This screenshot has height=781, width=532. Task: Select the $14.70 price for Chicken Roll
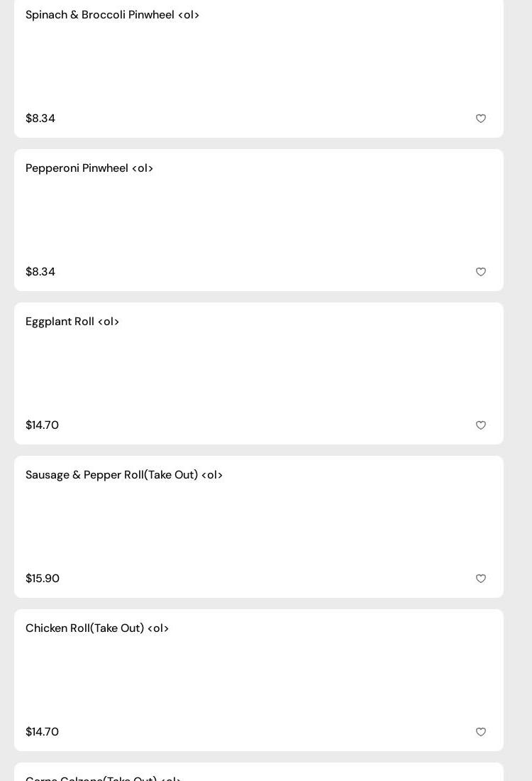tap(42, 732)
